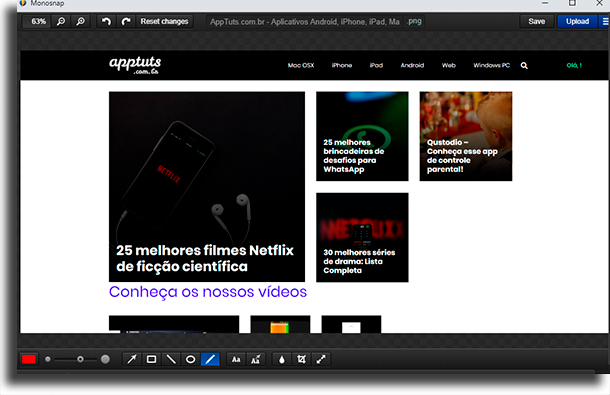Click the line thickness slider handle

click(x=80, y=359)
